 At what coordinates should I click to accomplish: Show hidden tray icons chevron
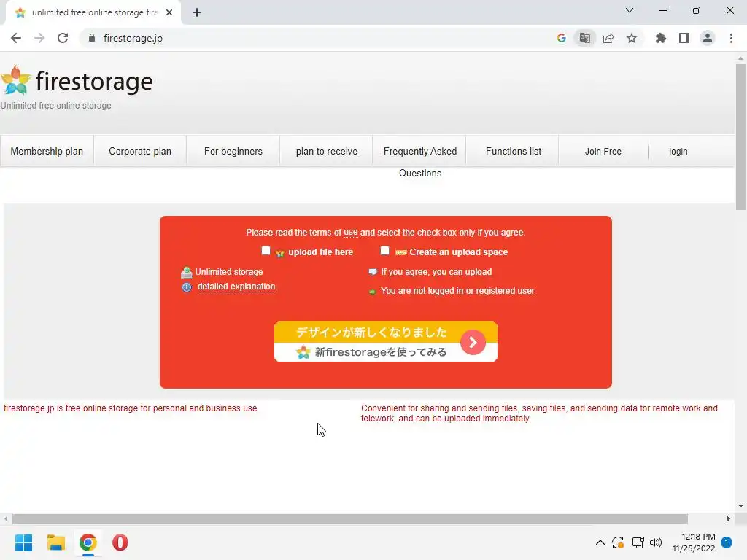[600, 542]
